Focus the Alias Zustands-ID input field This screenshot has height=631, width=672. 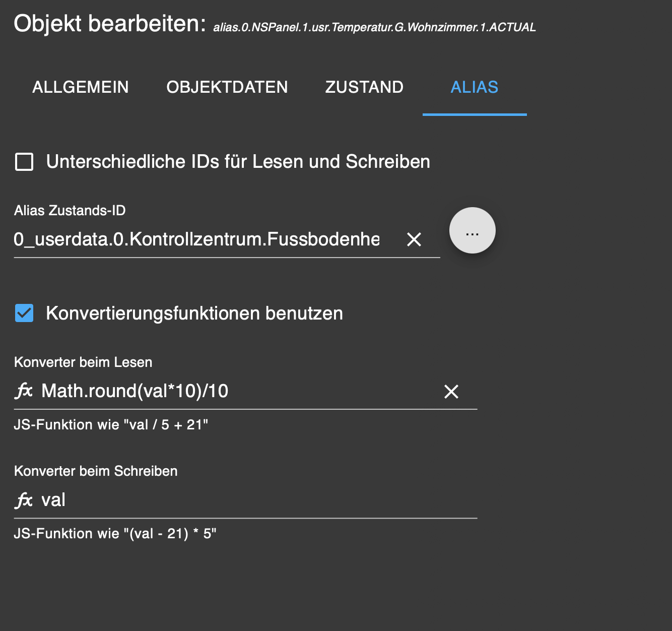point(196,239)
